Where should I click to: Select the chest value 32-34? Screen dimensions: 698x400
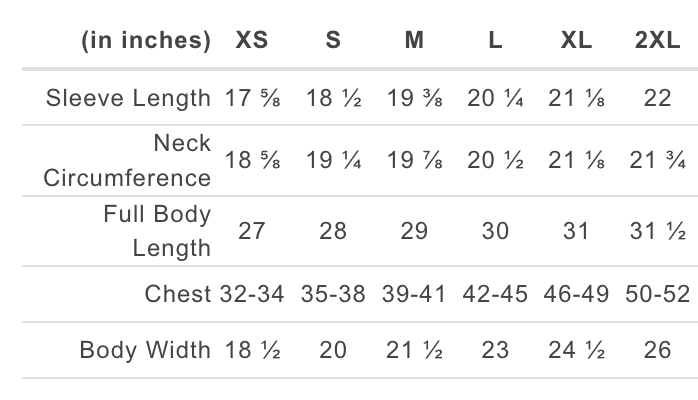(x=252, y=294)
